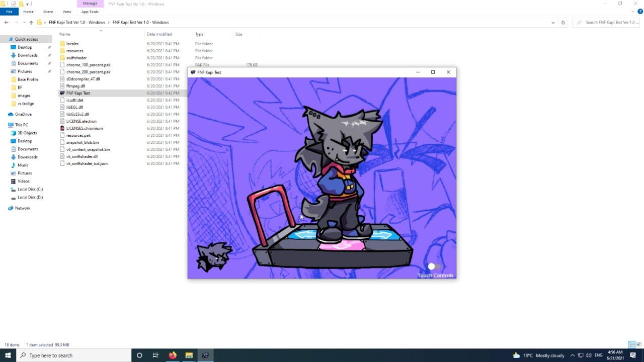Select v8_context_snapshot.bin file

88,149
